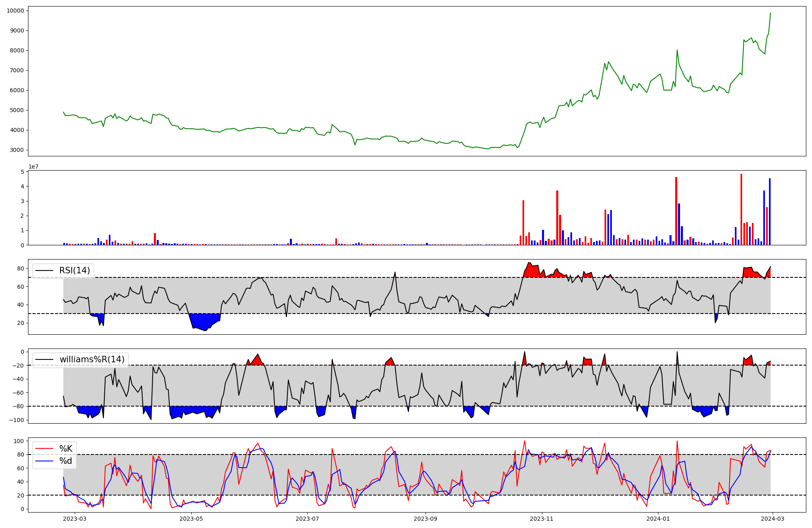Click the 2024-01 x-axis date label
This screenshot has width=812, height=528.
pos(658,519)
